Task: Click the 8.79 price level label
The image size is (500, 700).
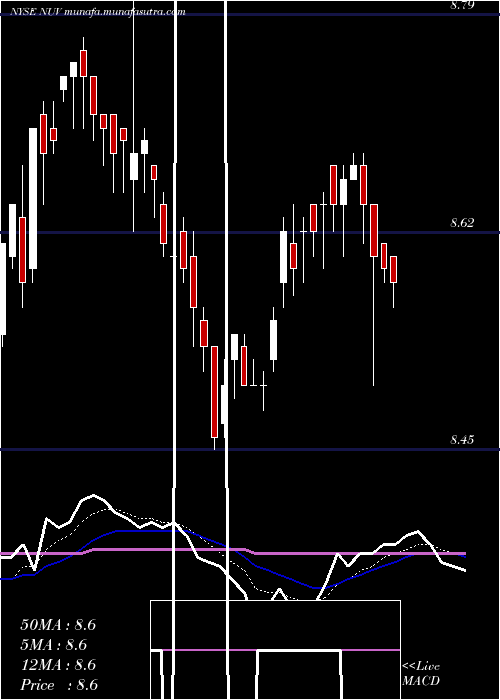Action: (x=462, y=5)
